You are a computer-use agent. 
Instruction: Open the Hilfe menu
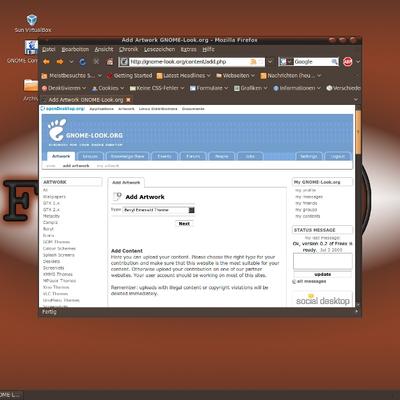208,49
